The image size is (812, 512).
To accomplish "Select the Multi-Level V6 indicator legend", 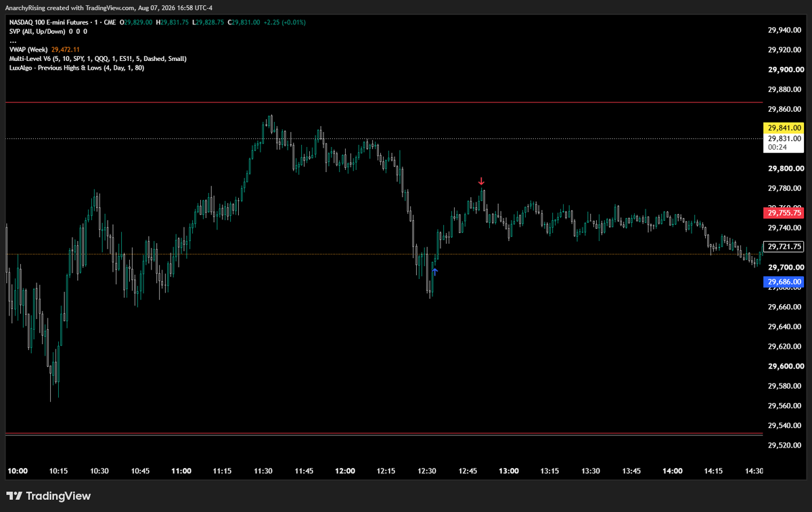I will coord(98,58).
